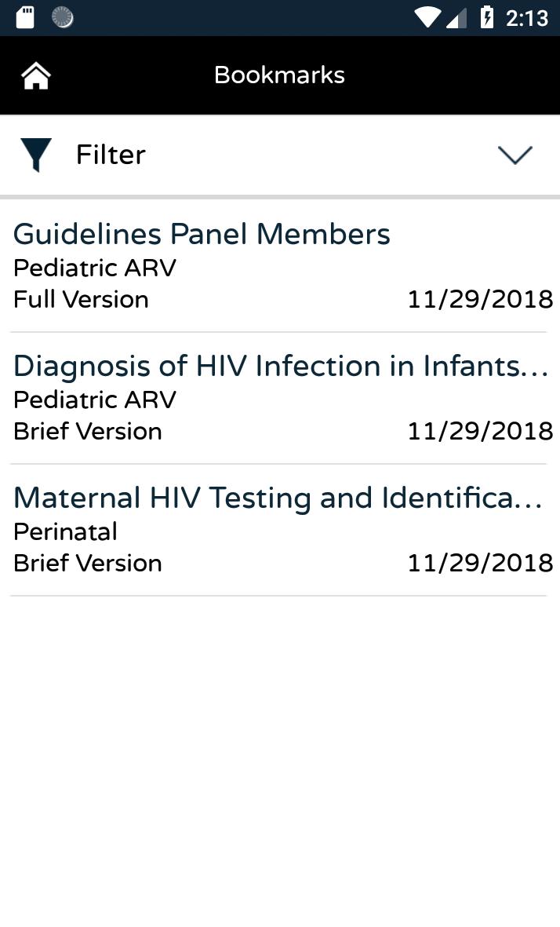Tap Brief Version under Maternal HIV Testing
The height and width of the screenshot is (927, 560).
click(87, 563)
